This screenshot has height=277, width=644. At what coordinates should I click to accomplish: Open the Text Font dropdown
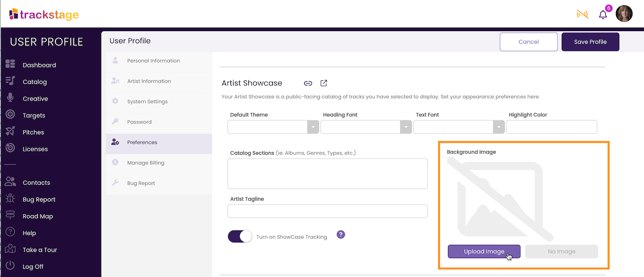[459, 127]
